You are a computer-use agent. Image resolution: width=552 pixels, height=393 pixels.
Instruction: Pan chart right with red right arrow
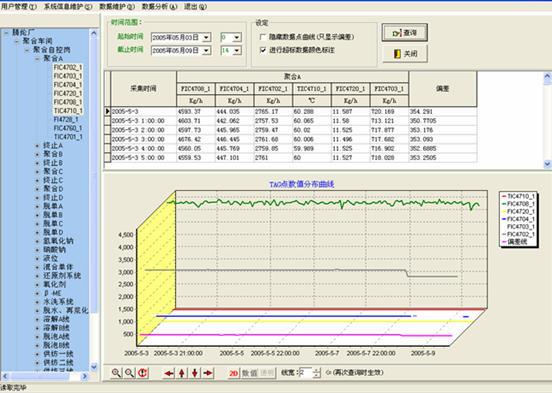point(208,373)
